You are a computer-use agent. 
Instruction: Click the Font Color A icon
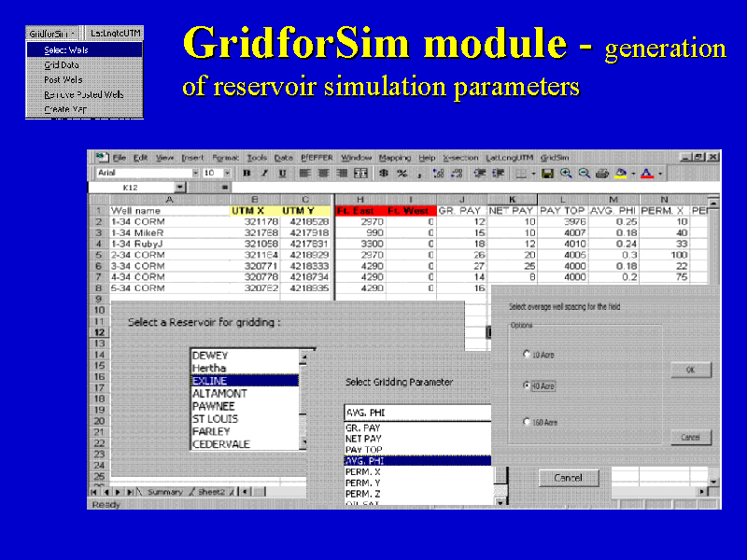click(x=646, y=174)
